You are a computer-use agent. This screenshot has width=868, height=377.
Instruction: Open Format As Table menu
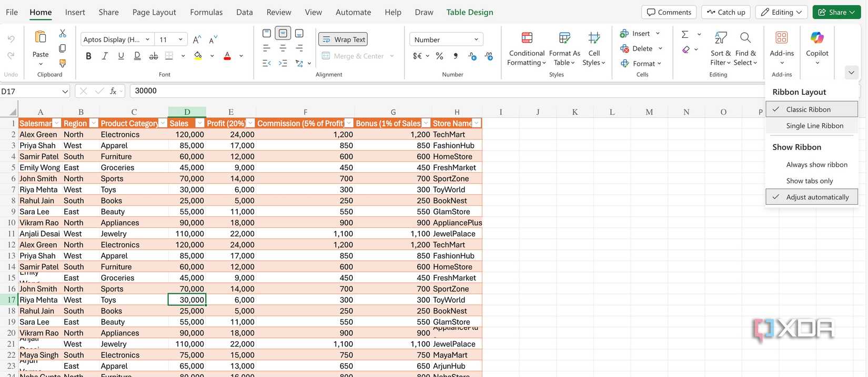[x=564, y=48]
